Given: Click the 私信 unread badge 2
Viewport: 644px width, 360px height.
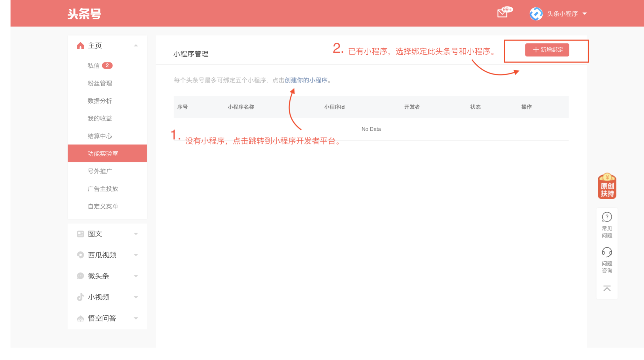Looking at the screenshot, I should click(107, 65).
